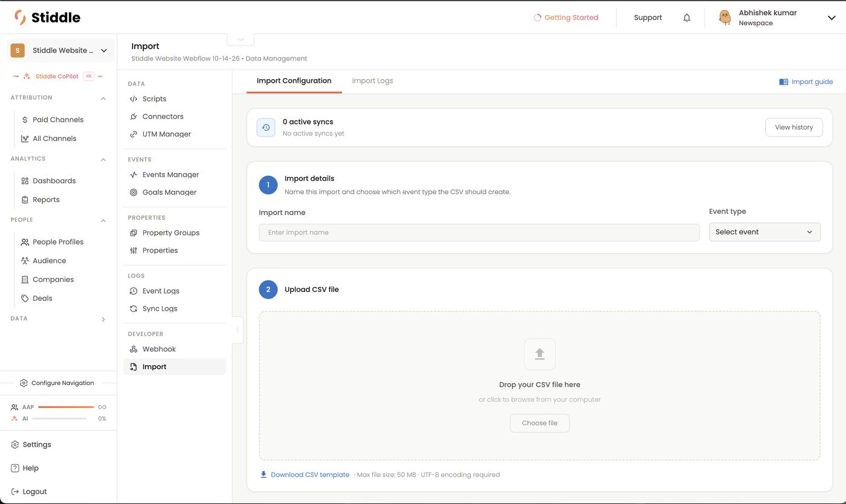Click the Event Logs history icon
Viewport: 846px width, 504px height.
(134, 291)
